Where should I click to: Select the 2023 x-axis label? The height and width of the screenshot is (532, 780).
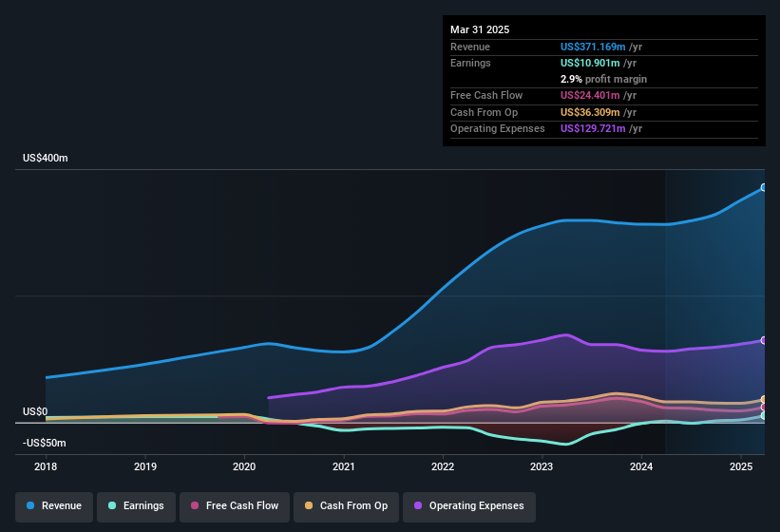(x=542, y=466)
